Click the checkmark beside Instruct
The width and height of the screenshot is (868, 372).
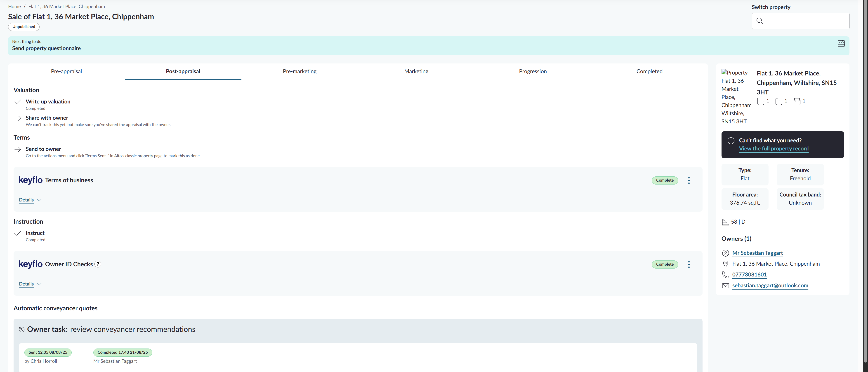pos(18,233)
